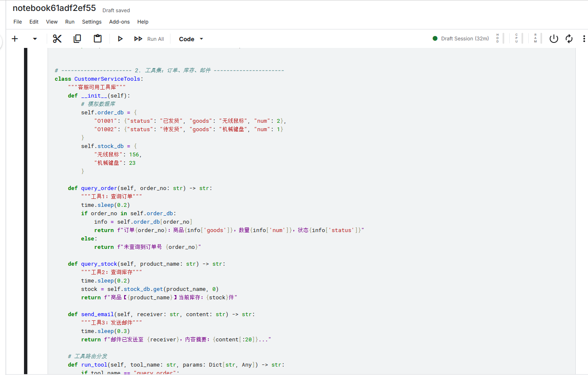Open the Code cell type dropdown
The height and width of the screenshot is (375, 588).
191,39
